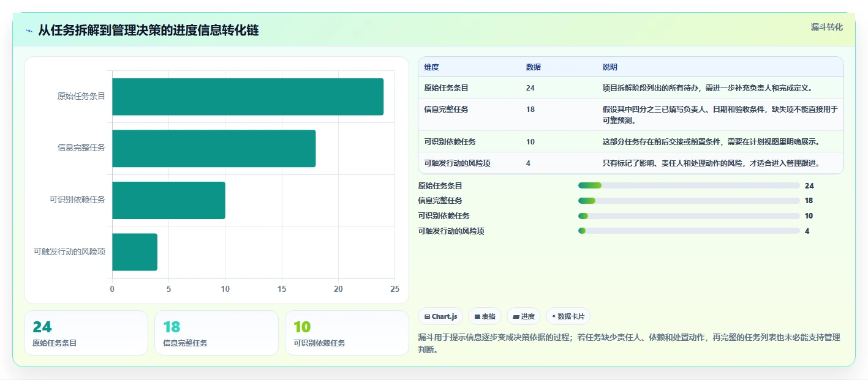The height and width of the screenshot is (380, 868).
Task: Click chart y-axis label 可触发行动的风险项
Action: (x=70, y=251)
